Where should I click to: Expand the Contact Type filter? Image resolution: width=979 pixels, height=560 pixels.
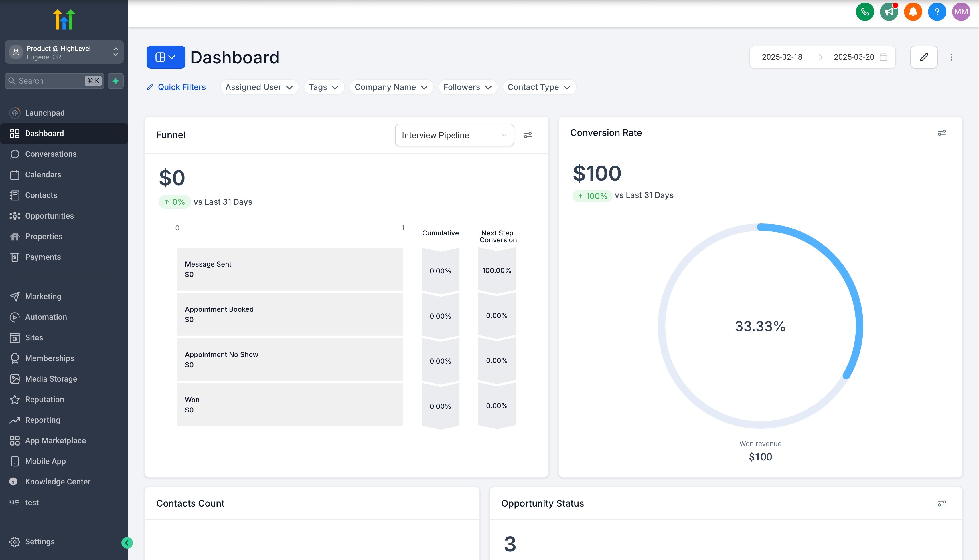[x=539, y=87]
